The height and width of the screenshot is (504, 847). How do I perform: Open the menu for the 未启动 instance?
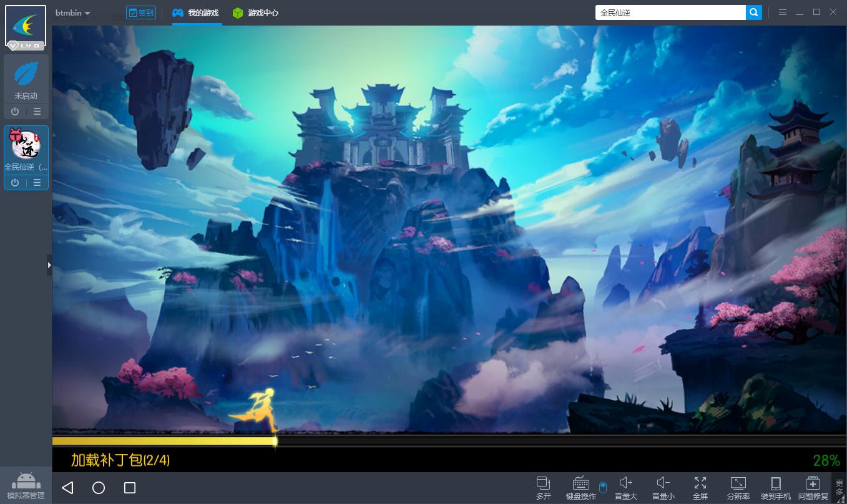(x=37, y=112)
